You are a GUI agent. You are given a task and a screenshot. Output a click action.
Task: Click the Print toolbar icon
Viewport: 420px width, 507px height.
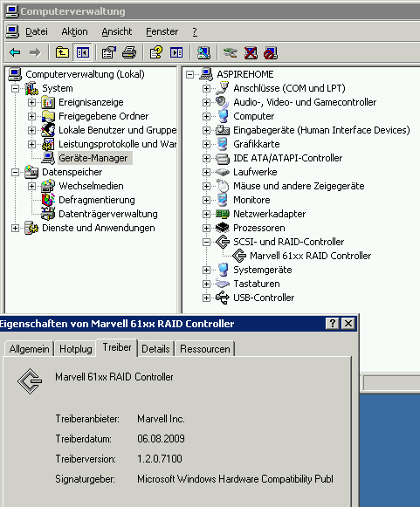pos(129,52)
